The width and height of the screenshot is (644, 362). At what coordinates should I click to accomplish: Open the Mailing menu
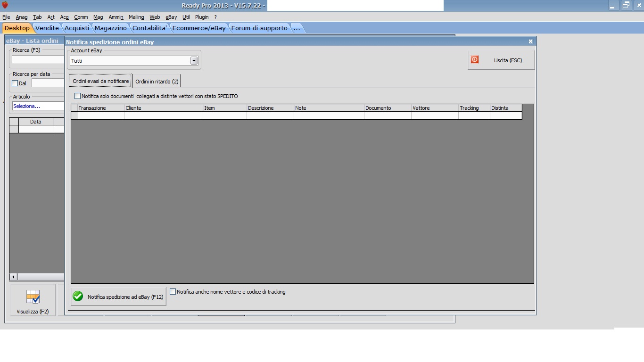pyautogui.click(x=136, y=17)
